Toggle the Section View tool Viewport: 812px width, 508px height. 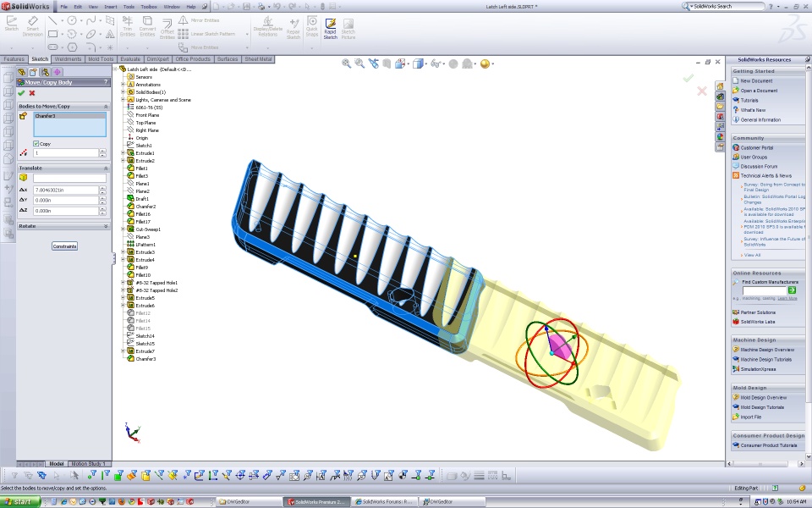pyautogui.click(x=387, y=63)
